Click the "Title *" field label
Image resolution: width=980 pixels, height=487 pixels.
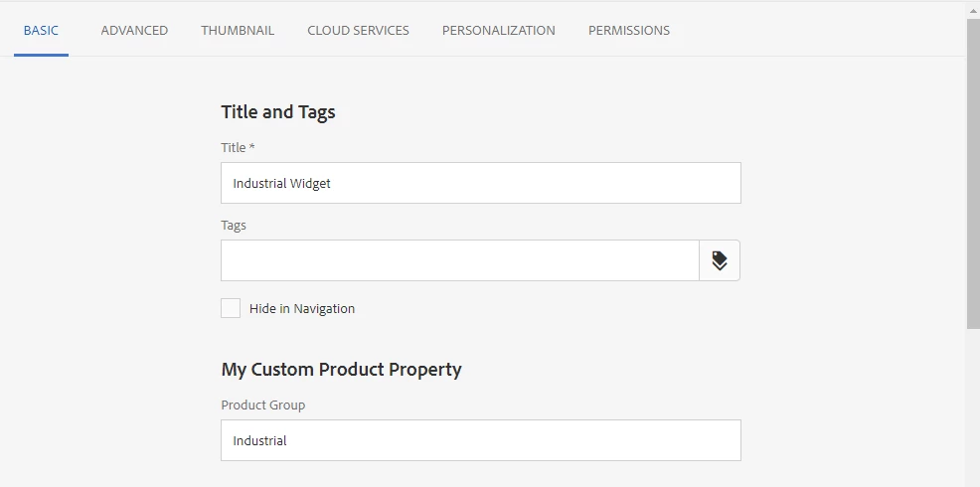point(238,147)
